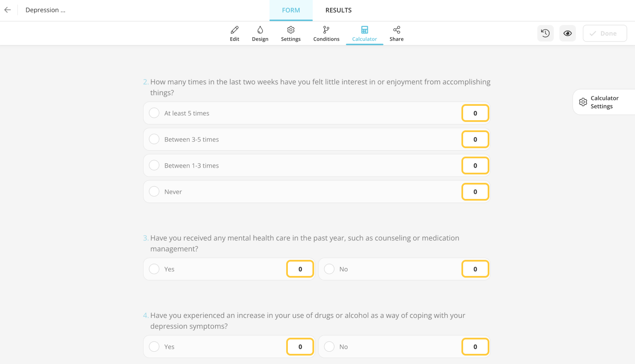The width and height of the screenshot is (635, 364).
Task: Expand the 'Depression ...' form title
Action: pyautogui.click(x=45, y=10)
